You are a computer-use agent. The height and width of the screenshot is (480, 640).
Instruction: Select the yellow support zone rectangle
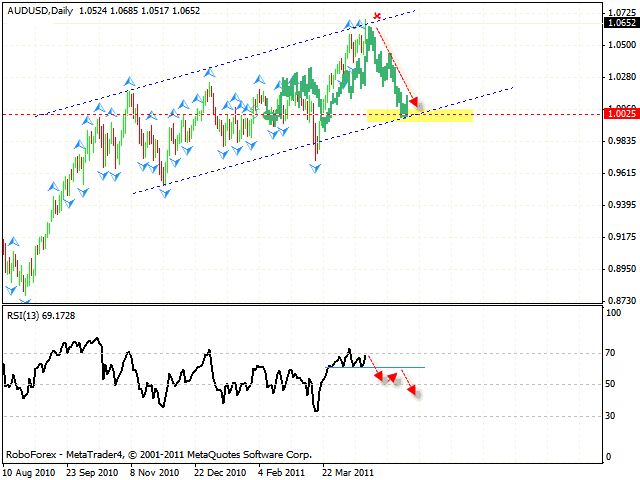pyautogui.click(x=420, y=116)
